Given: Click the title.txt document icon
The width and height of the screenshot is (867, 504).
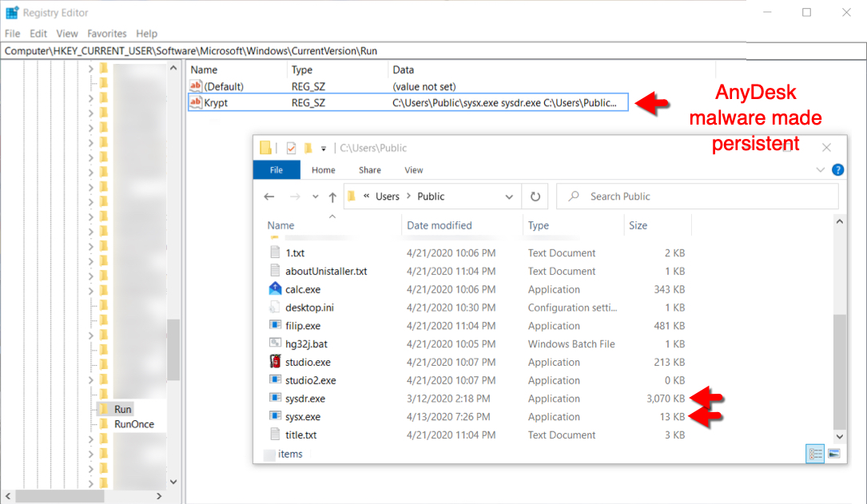Looking at the screenshot, I should click(275, 435).
